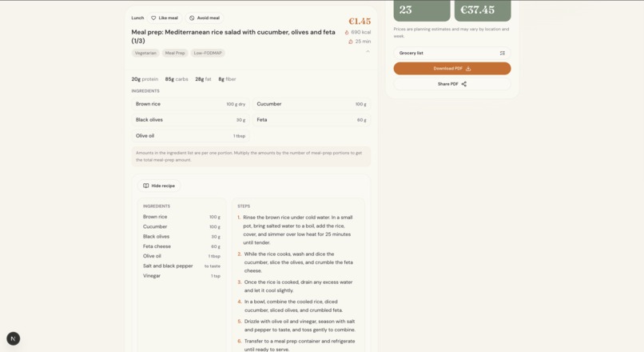Image resolution: width=644 pixels, height=352 pixels.
Task: Click the prohibited icon in Avoid meal
Action: click(192, 18)
